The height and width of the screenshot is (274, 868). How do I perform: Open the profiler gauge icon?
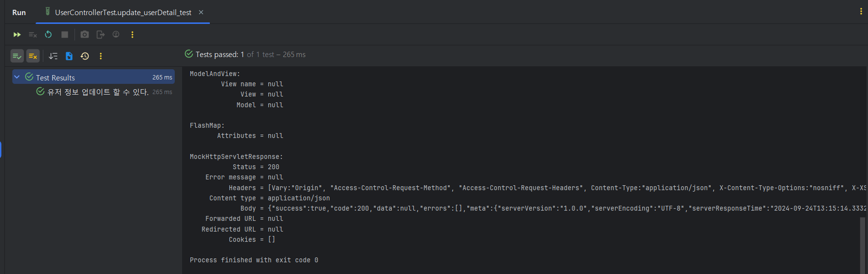tap(116, 35)
